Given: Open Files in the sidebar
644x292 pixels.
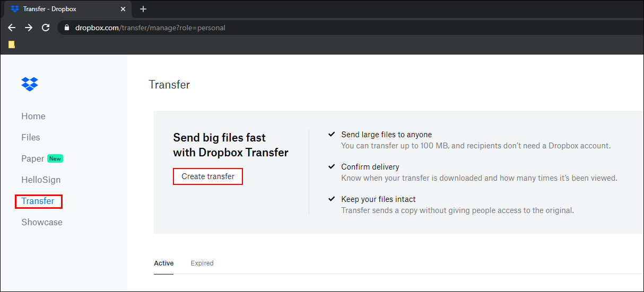Looking at the screenshot, I should [31, 137].
